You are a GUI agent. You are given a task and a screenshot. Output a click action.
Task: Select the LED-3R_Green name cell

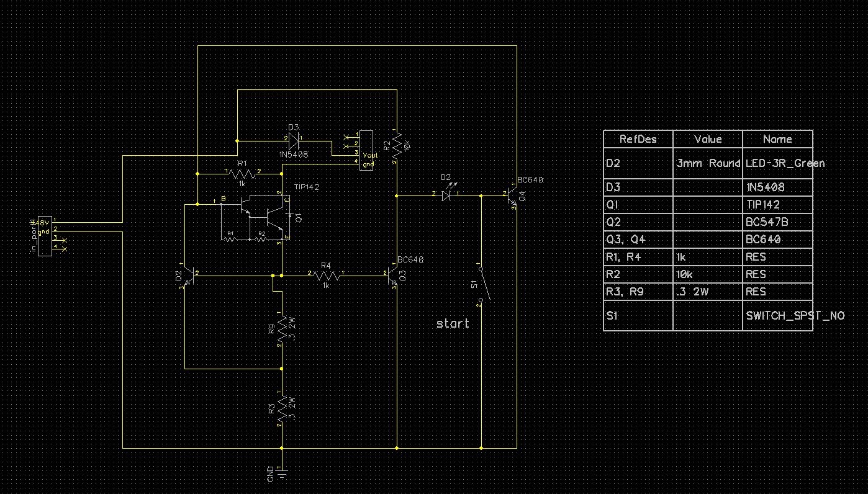coord(777,163)
